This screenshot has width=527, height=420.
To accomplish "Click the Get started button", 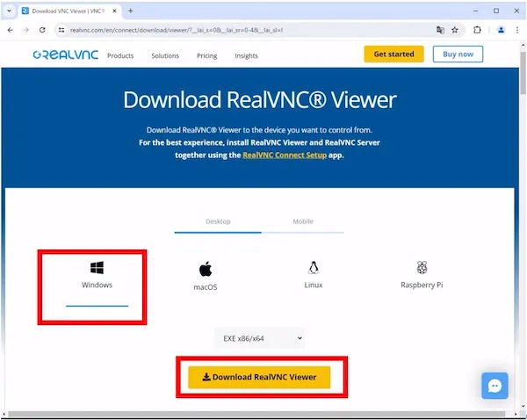I will pos(393,54).
